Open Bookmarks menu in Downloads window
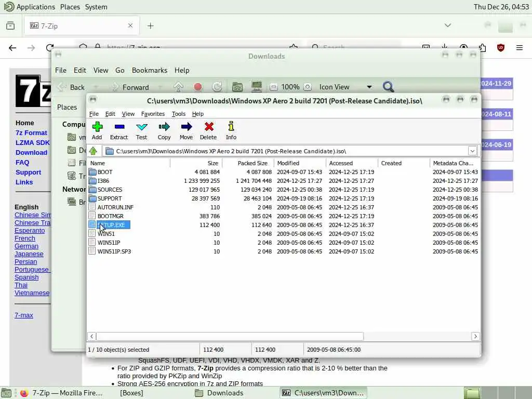Screen dimensions: 532x399 coord(149,70)
